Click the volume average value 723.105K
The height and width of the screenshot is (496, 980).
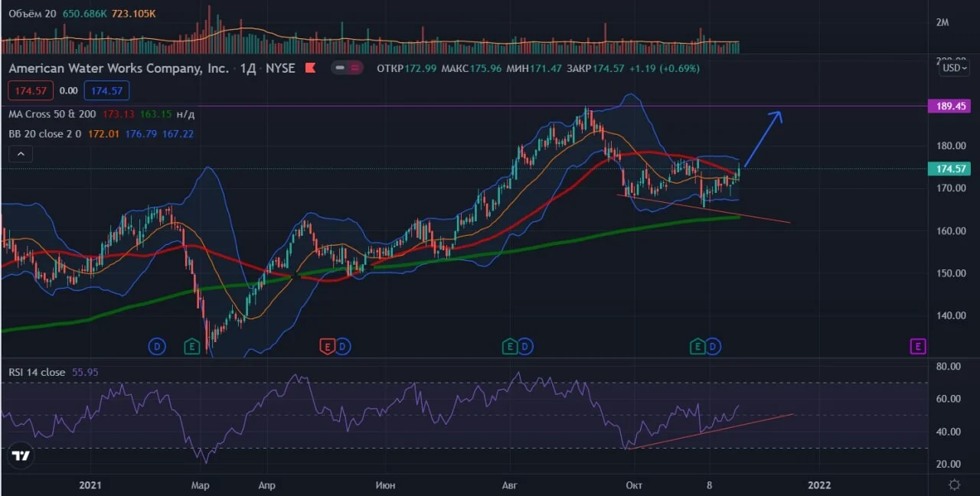[134, 14]
